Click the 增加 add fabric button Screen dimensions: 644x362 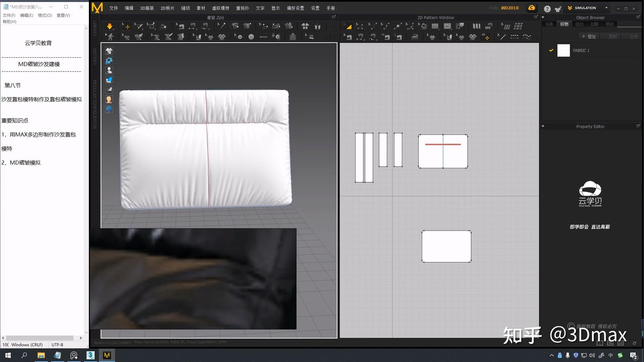coord(589,37)
